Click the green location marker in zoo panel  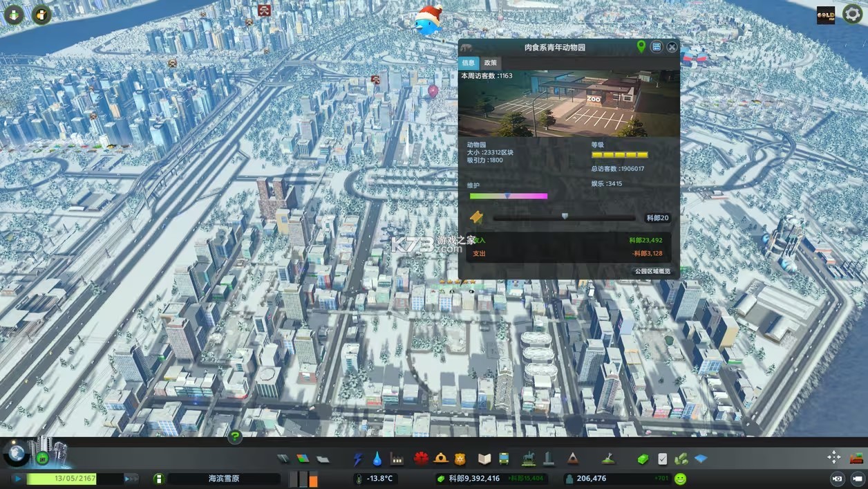point(641,47)
